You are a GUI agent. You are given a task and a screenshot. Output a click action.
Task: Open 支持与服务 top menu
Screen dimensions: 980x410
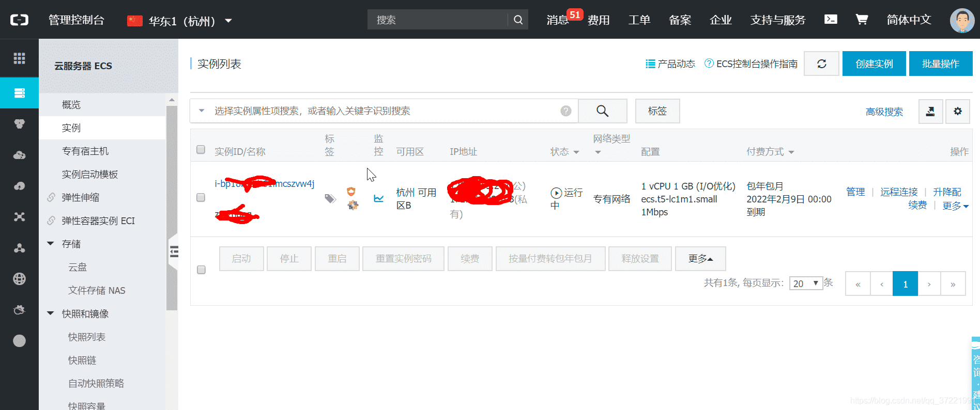[778, 20]
